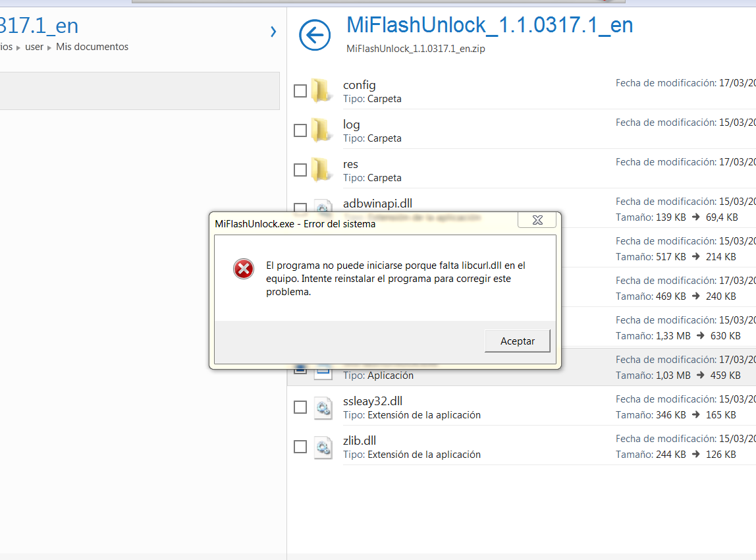Open the res folder icon

coord(321,170)
